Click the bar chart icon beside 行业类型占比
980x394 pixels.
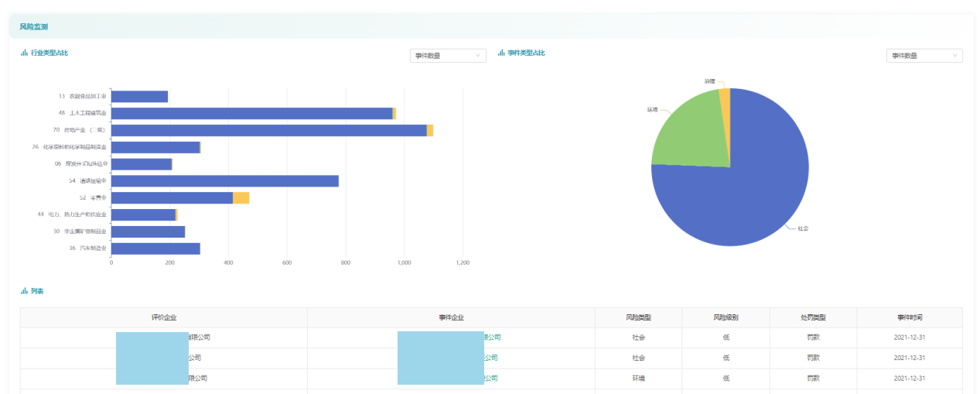[24, 53]
